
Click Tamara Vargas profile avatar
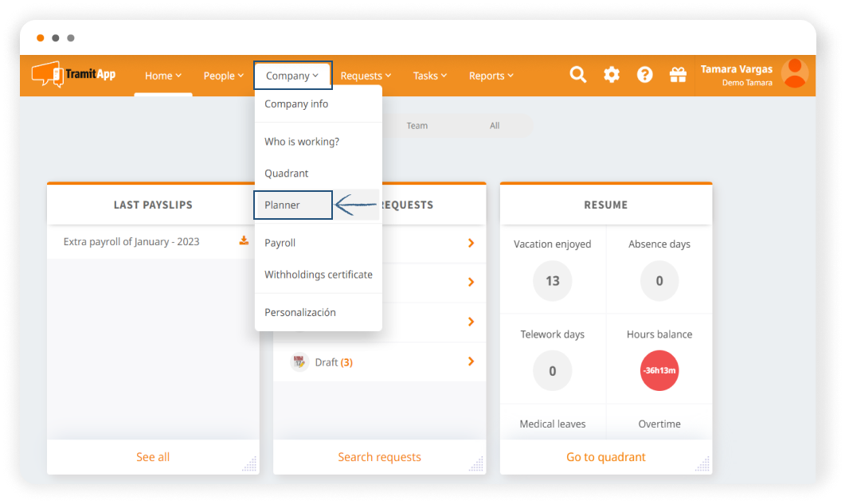pyautogui.click(x=794, y=74)
